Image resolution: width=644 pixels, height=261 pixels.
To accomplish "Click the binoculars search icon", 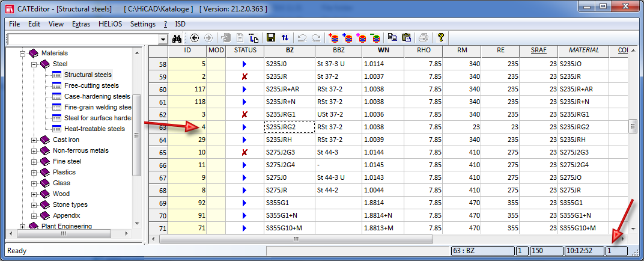I will [177, 38].
